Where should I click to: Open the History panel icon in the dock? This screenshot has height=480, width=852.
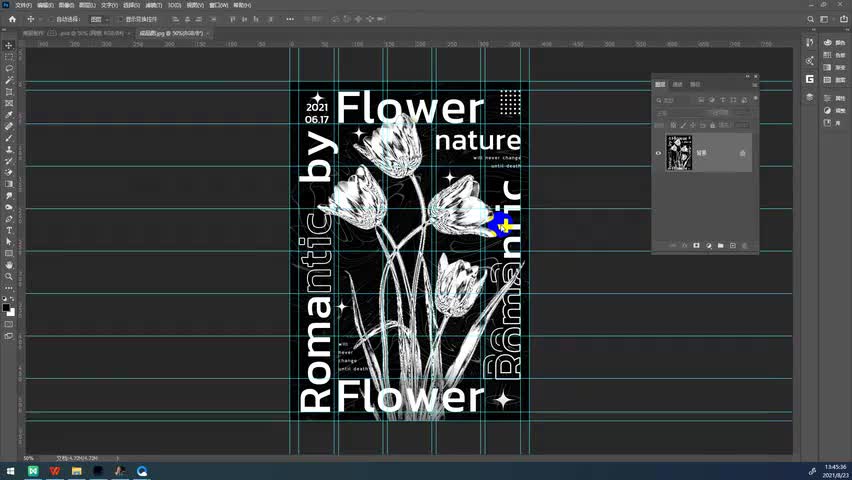pyautogui.click(x=810, y=42)
